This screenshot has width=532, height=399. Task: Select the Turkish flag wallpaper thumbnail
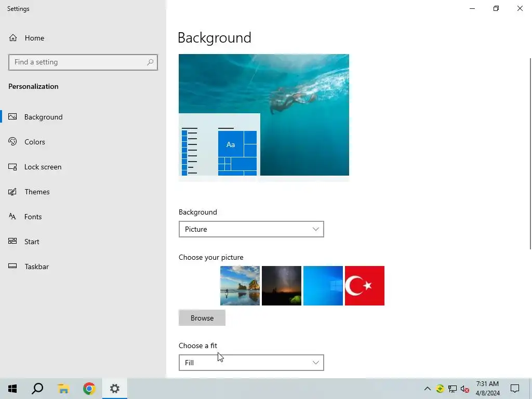(x=364, y=286)
